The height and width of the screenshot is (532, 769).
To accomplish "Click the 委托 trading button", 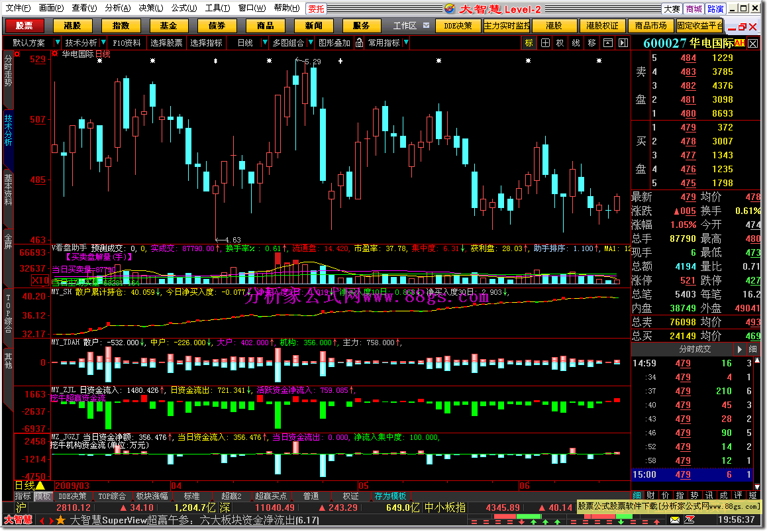I will point(317,9).
